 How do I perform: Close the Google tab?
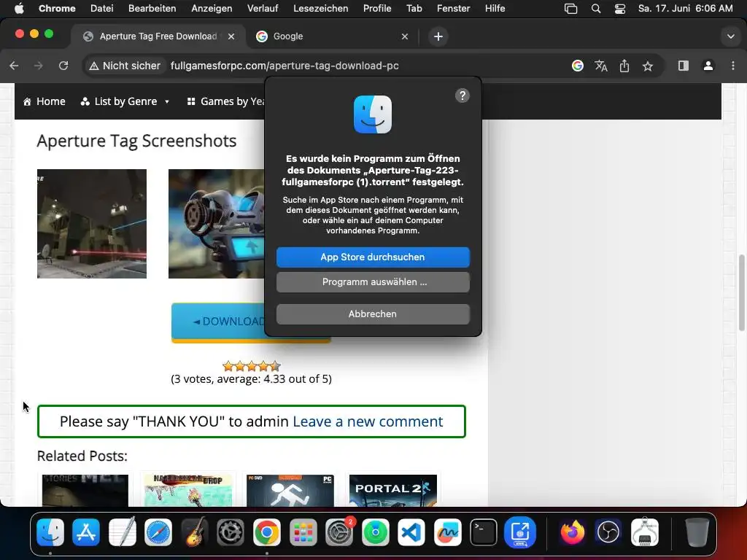404,36
